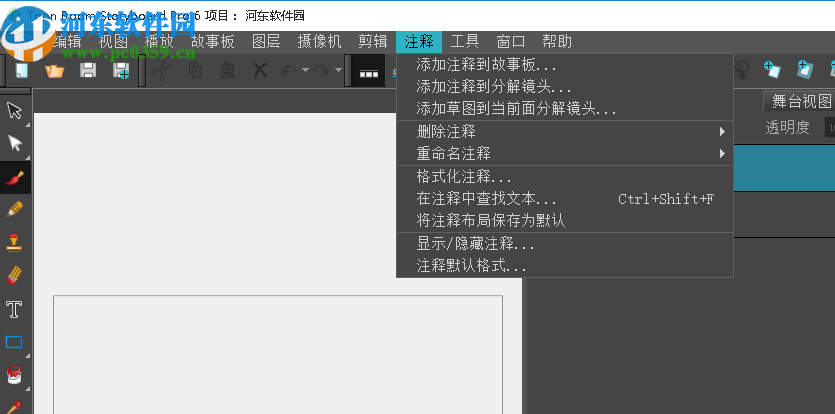The width and height of the screenshot is (835, 414).
Task: Click the New Panel icon with plus
Action: (x=772, y=70)
